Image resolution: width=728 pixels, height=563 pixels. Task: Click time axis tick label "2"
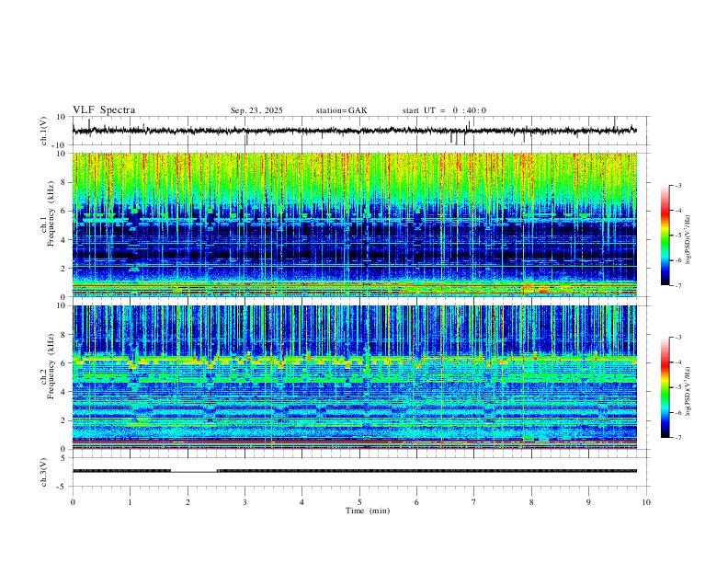click(x=188, y=502)
